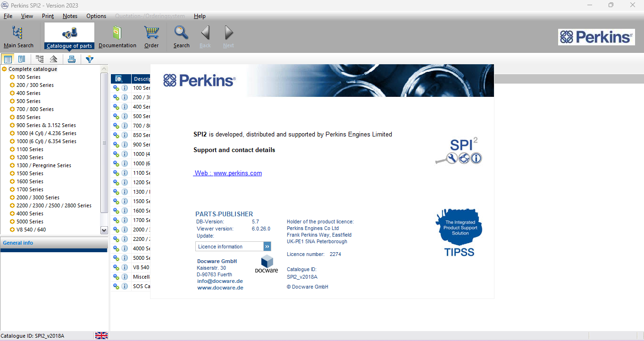Select the 2200 / 2300 / 2500 / 2800 Series entry
Image resolution: width=644 pixels, height=341 pixels.
coord(54,205)
